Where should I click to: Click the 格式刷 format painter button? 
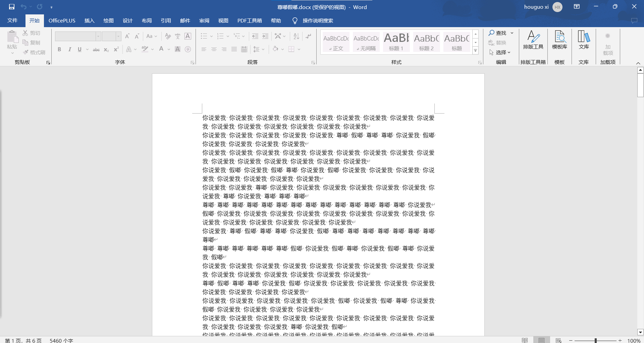pos(34,52)
